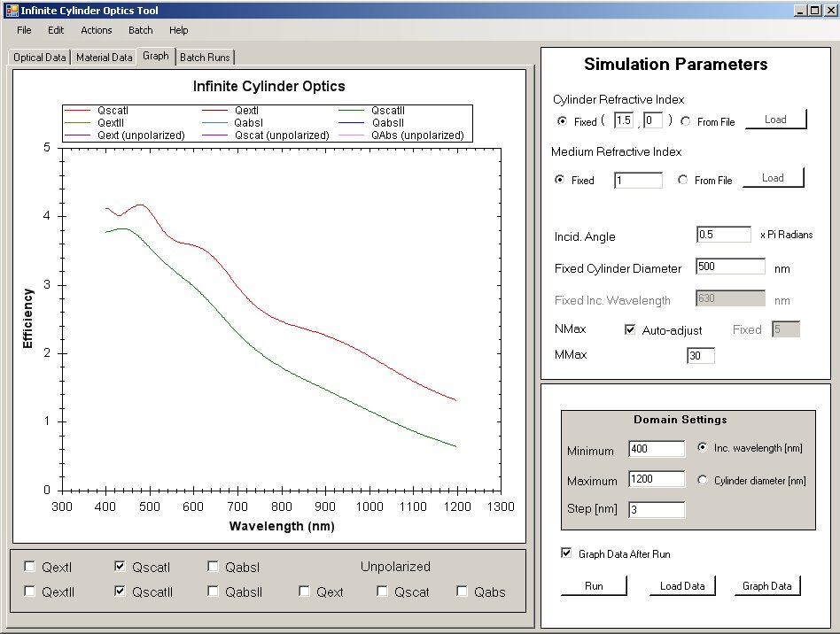Open the Actions menu

point(97,30)
